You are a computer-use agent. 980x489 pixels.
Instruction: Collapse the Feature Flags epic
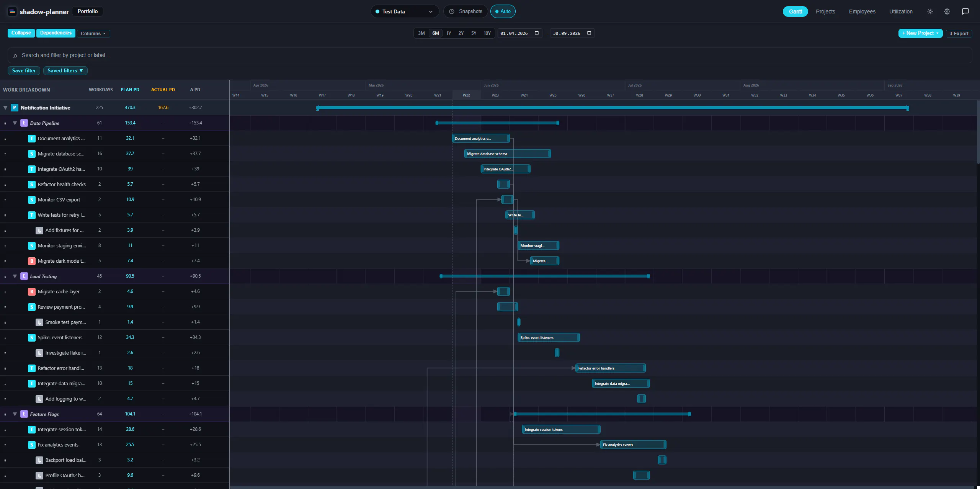(x=15, y=414)
